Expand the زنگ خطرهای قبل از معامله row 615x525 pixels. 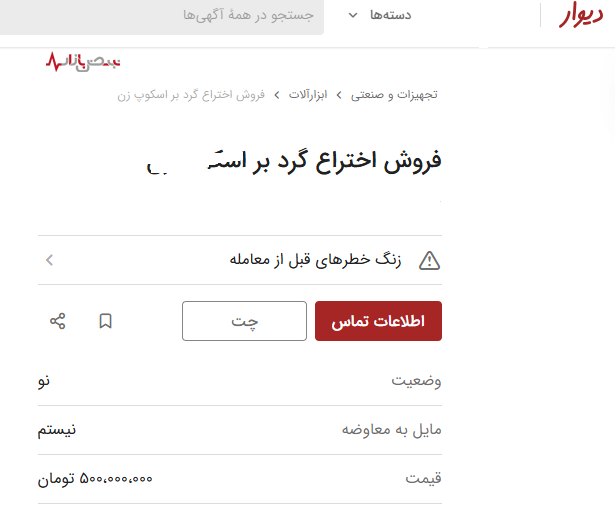coord(240,260)
